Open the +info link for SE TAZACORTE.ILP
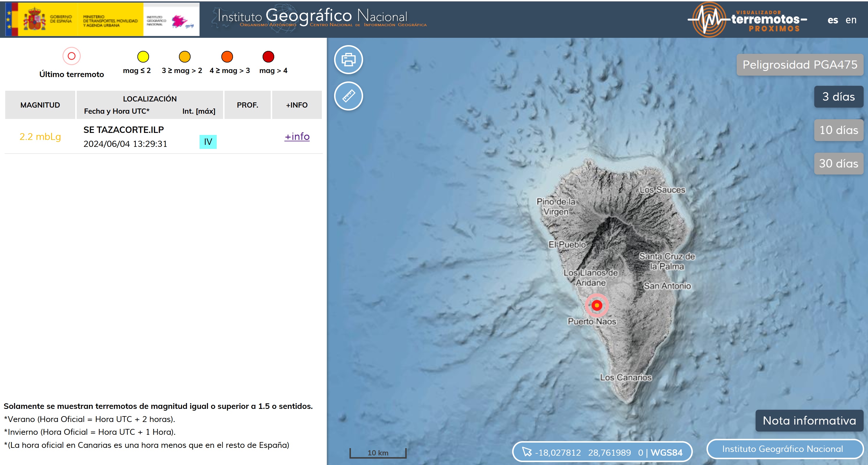This screenshot has height=465, width=868. [297, 136]
